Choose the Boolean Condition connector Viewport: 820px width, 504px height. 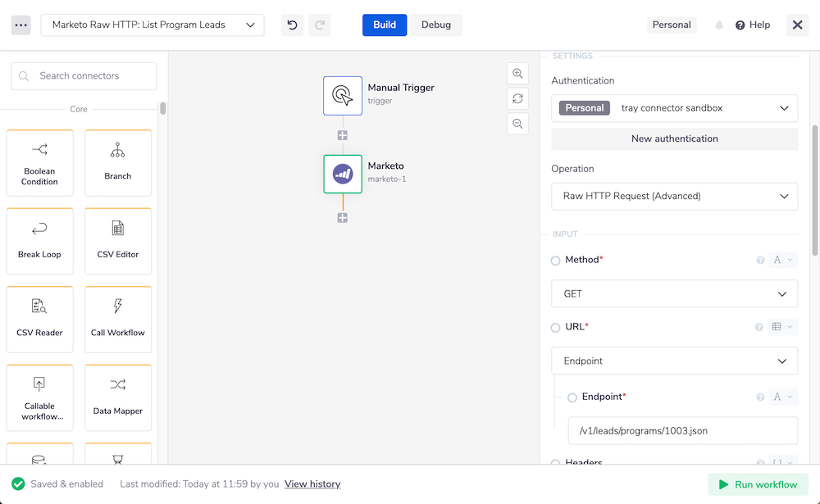click(x=39, y=163)
